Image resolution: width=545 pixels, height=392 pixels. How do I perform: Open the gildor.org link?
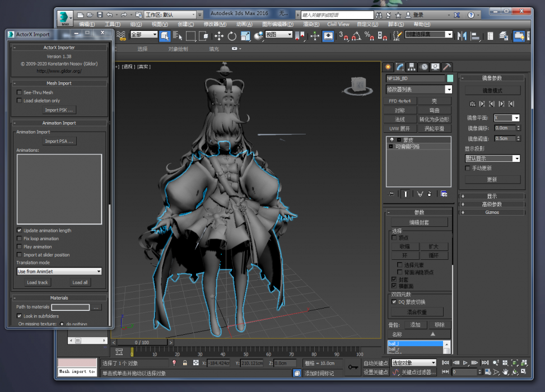click(x=59, y=71)
